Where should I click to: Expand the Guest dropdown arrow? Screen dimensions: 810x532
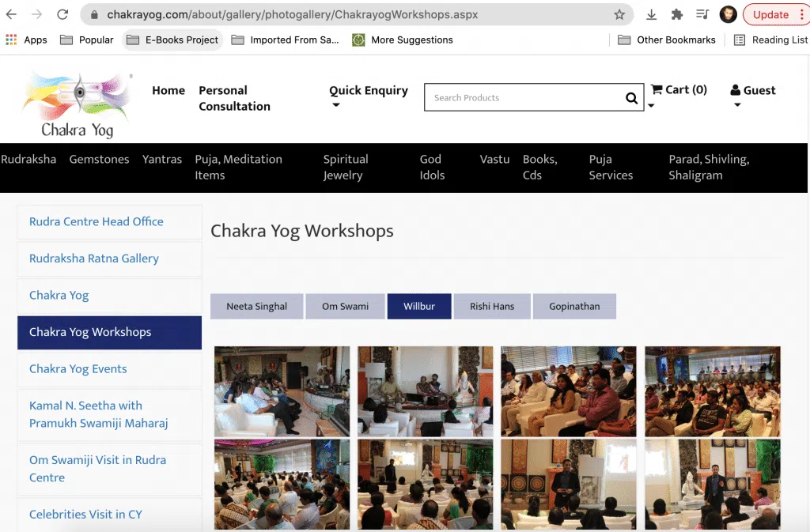coord(738,105)
